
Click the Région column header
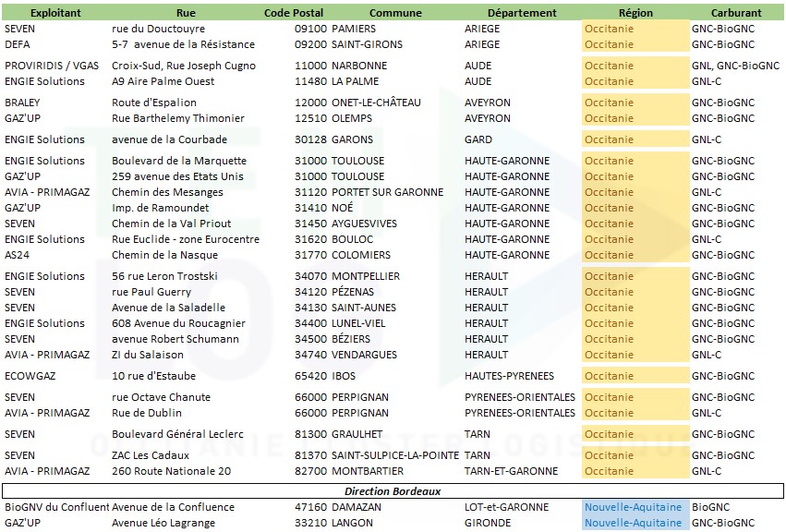635,13
